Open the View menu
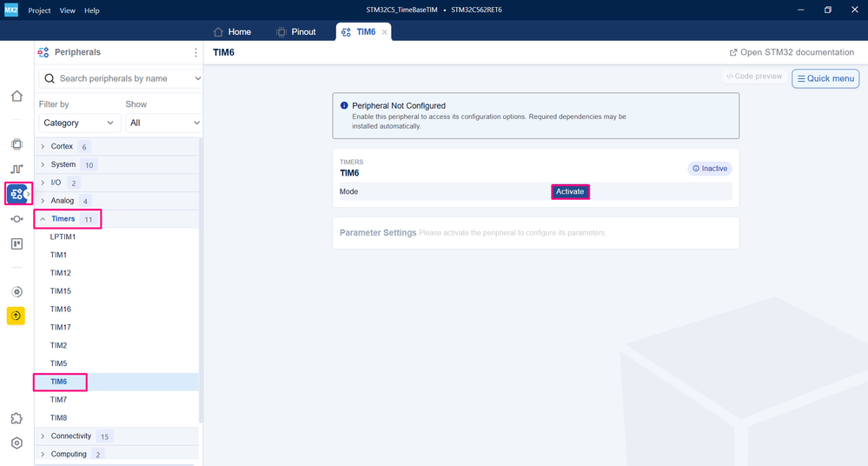This screenshot has width=868, height=466. tap(68, 10)
